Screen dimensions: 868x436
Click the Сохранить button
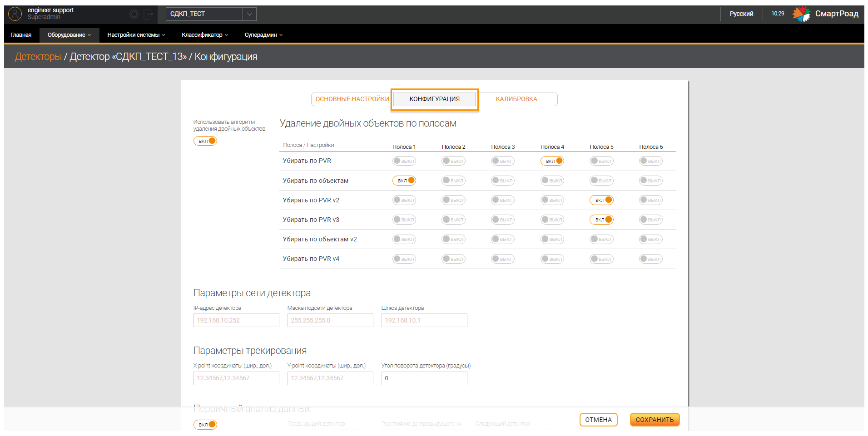(655, 420)
